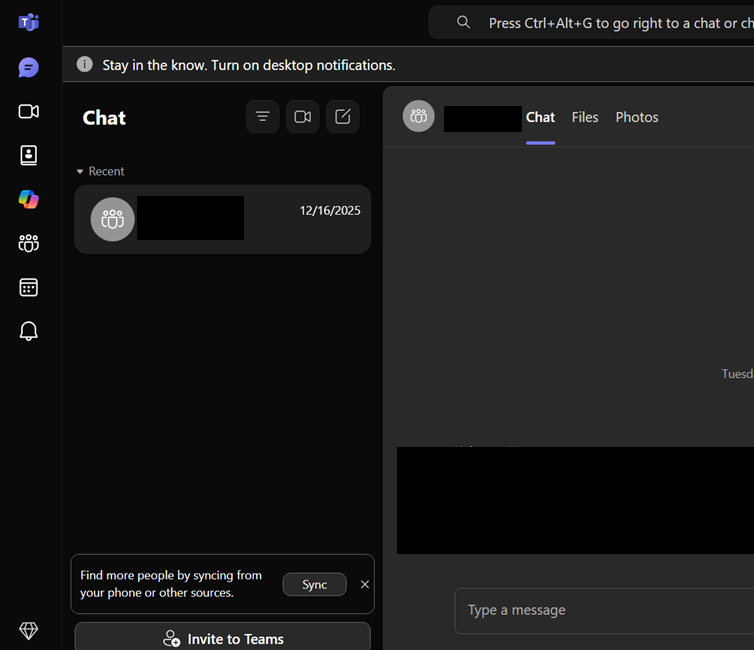Open the recent chat dated 12/16/2025
Viewport: 754px width, 650px height.
point(223,219)
